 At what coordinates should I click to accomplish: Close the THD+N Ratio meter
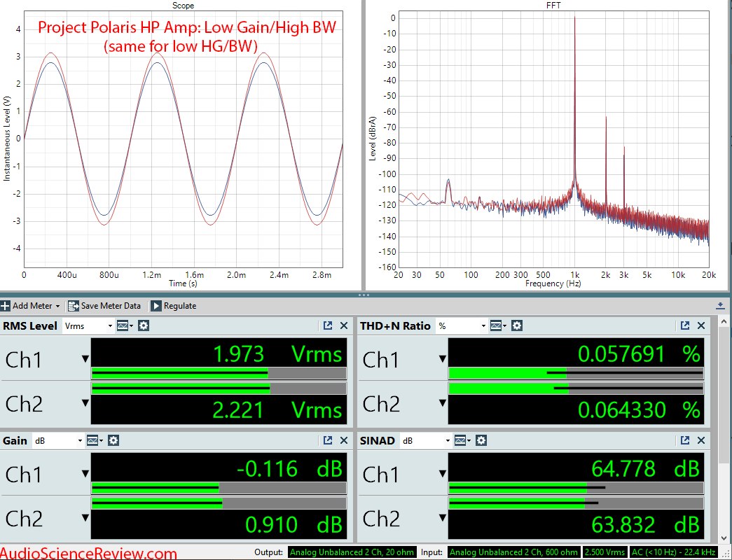click(x=701, y=325)
